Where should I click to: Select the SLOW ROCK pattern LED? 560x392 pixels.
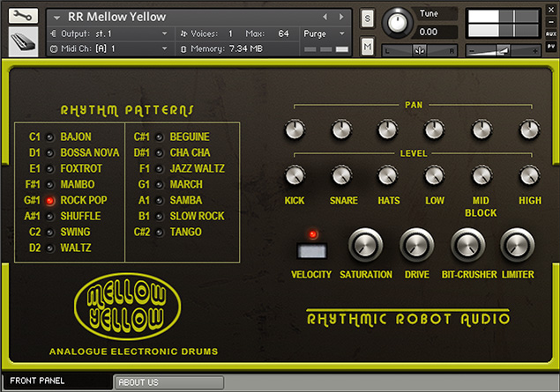point(160,217)
